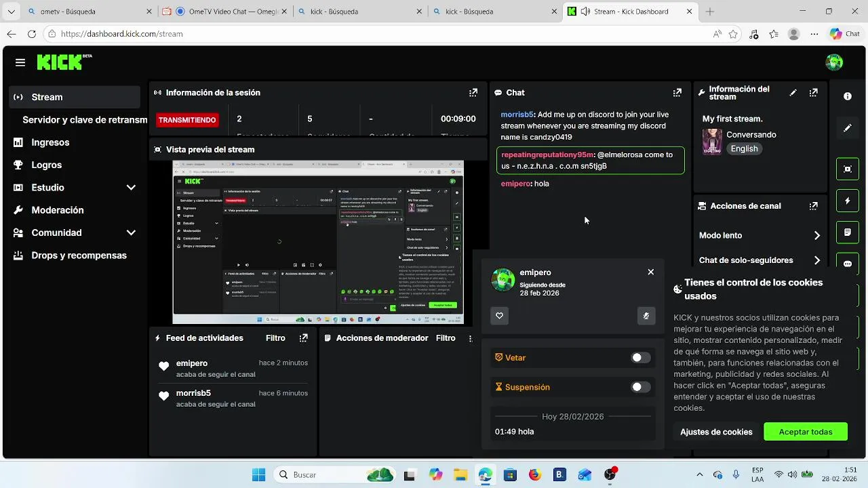Viewport: 868px width, 488px height.
Task: Open File Explorer from the taskbar
Action: pyautogui.click(x=460, y=475)
